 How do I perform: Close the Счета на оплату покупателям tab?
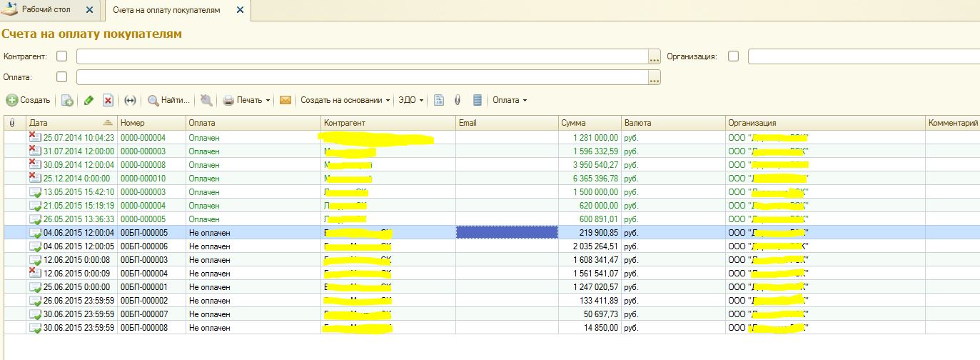click(240, 11)
